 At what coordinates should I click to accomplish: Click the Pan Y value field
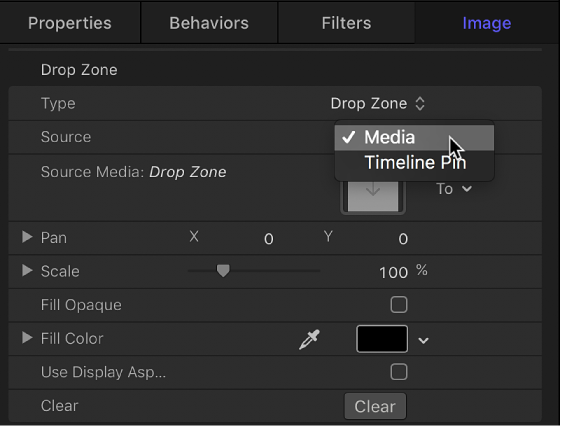[x=403, y=239]
